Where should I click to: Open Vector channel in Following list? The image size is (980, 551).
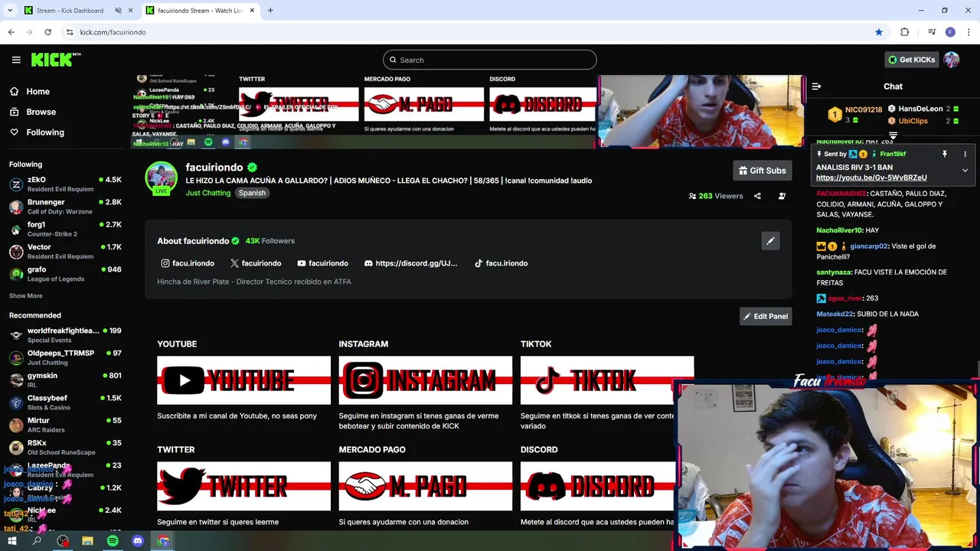click(x=65, y=252)
